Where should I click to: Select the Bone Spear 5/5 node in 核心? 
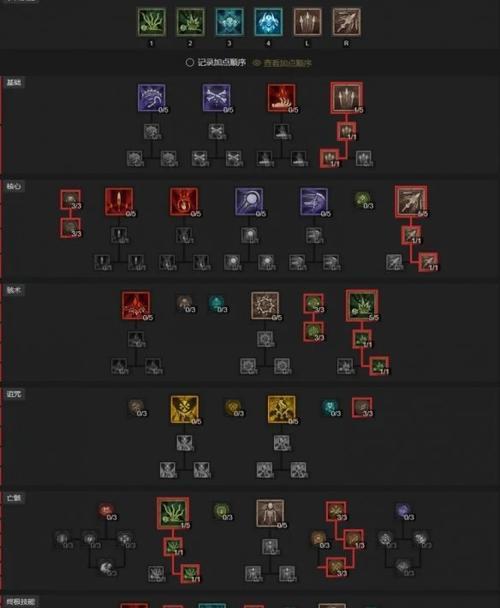(411, 201)
